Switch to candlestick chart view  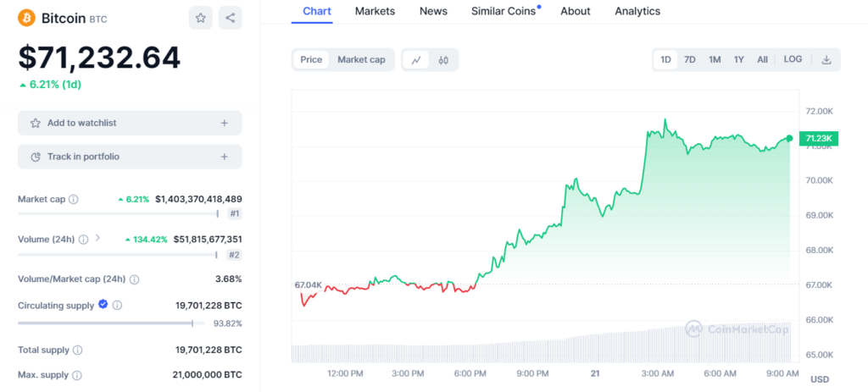point(443,60)
